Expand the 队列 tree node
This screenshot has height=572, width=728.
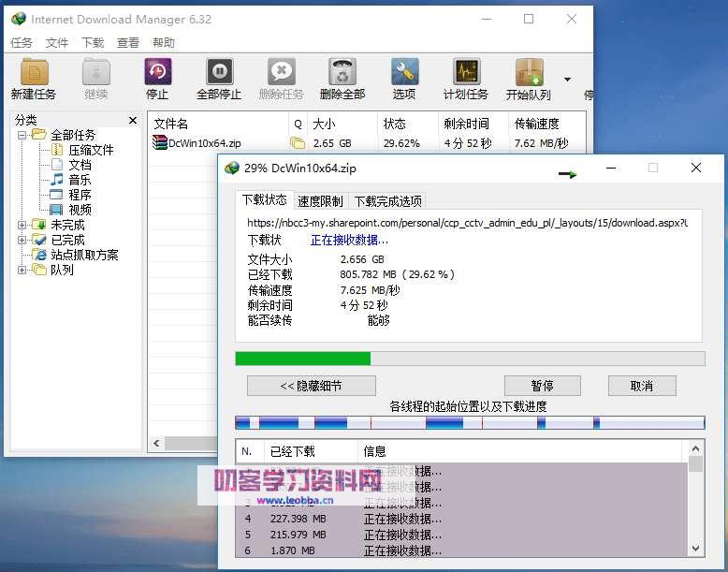point(22,270)
